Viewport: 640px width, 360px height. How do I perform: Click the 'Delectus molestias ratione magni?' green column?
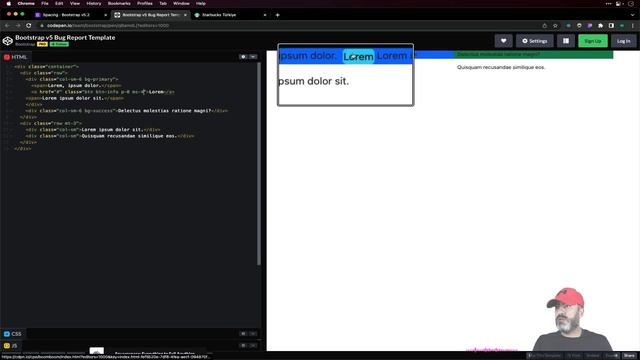(533, 54)
